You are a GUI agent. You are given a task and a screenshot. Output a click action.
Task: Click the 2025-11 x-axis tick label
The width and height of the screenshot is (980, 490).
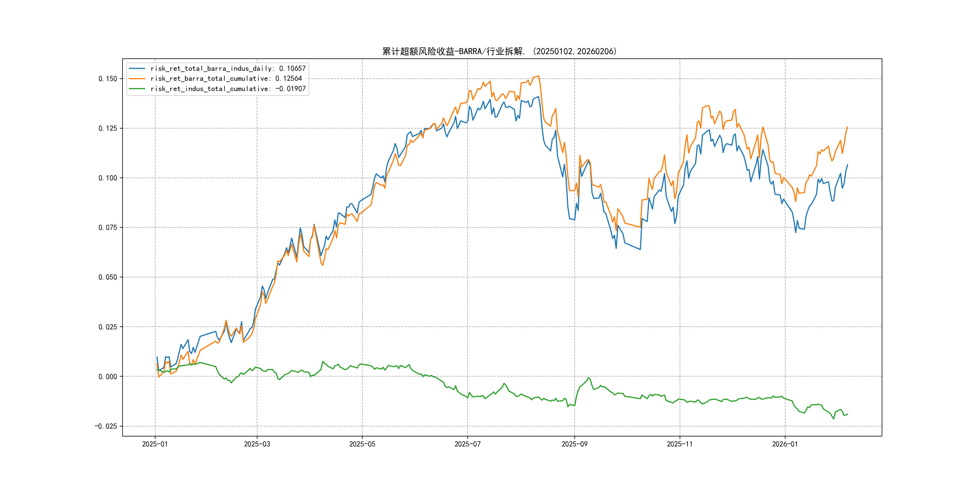point(680,444)
